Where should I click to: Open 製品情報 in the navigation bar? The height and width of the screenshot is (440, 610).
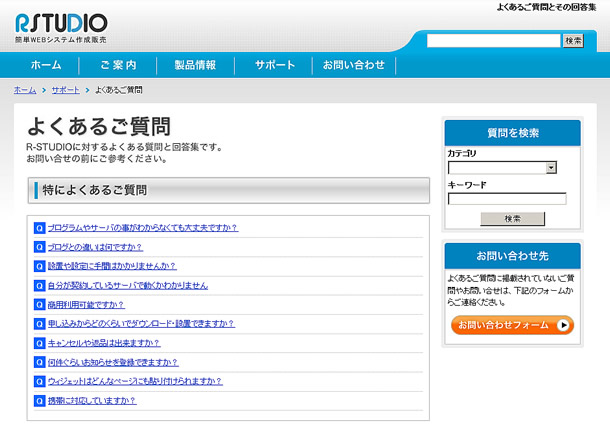(x=195, y=65)
